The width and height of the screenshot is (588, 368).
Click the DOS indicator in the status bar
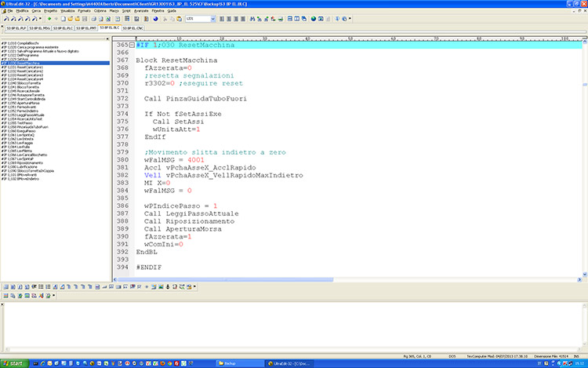pyautogui.click(x=452, y=356)
